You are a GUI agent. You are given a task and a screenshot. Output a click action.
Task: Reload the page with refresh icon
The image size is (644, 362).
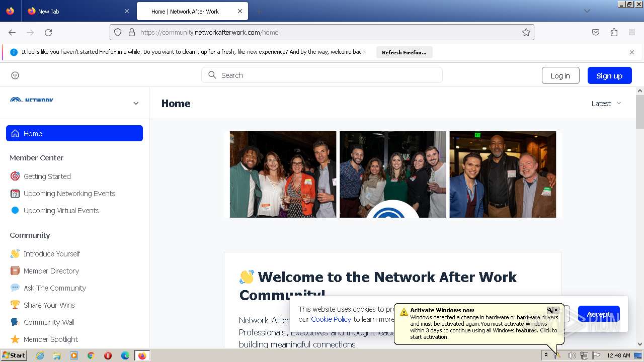(48, 32)
